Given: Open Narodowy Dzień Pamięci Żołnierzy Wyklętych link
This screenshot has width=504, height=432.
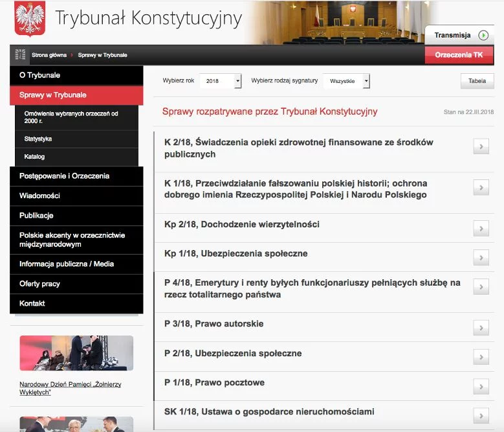Looking at the screenshot, I should click(x=71, y=388).
